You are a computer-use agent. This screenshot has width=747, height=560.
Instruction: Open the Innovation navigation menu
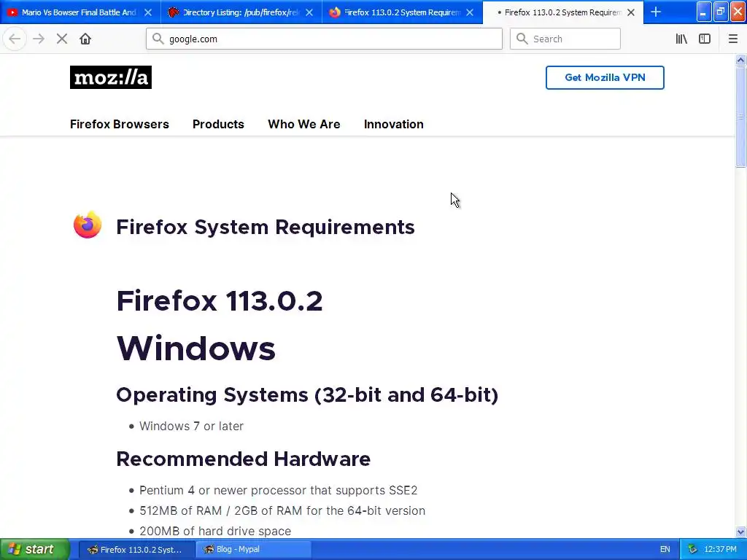[393, 124]
